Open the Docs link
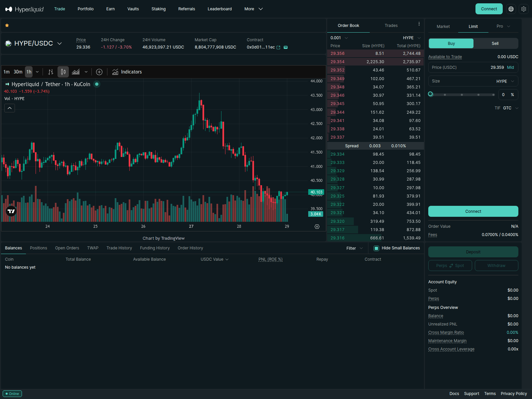The height and width of the screenshot is (399, 532). coord(454,394)
